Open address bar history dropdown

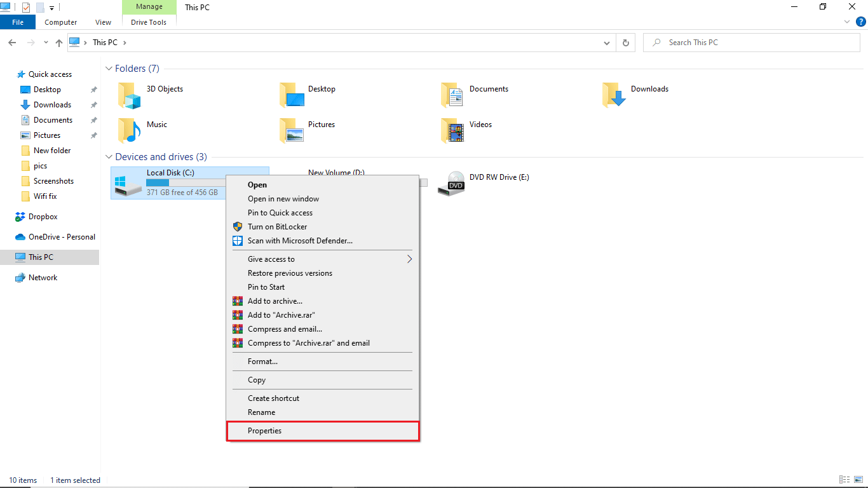pos(607,43)
